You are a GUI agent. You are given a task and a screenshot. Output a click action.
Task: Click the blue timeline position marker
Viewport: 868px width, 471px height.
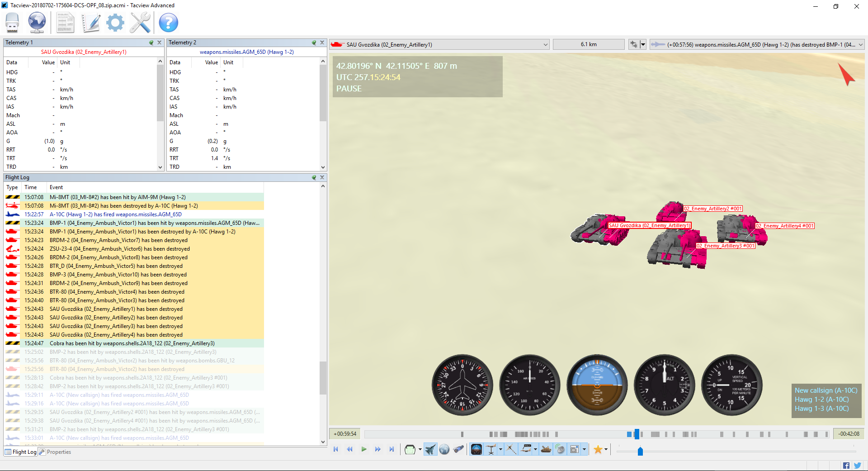[x=637, y=434]
